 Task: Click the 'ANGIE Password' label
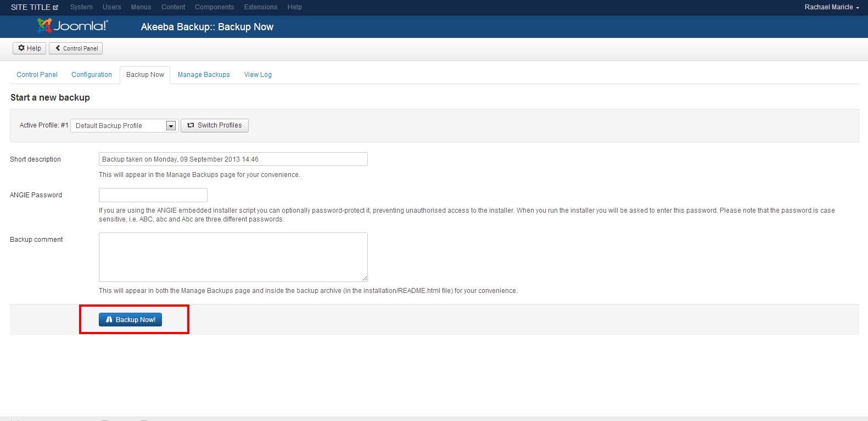click(36, 195)
